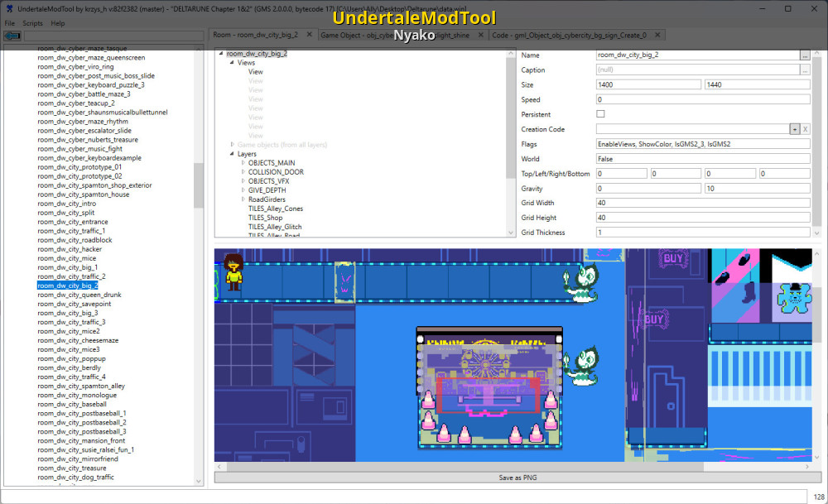The height and width of the screenshot is (504, 828).
Task: Click the Save as PNG button
Action: pyautogui.click(x=517, y=477)
